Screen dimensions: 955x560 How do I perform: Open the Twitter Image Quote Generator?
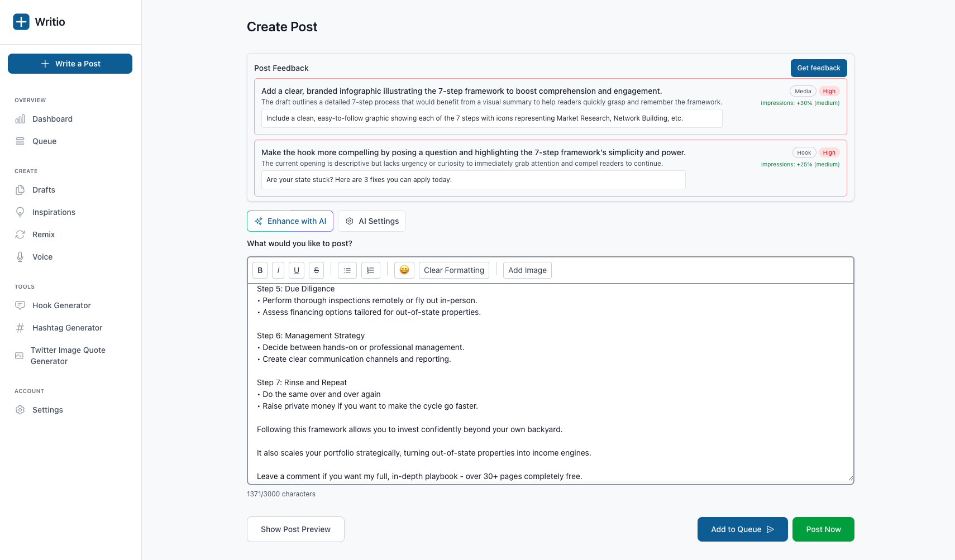68,355
